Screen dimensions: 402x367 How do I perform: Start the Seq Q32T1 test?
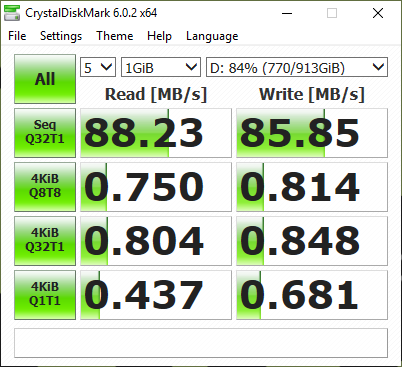pos(45,133)
